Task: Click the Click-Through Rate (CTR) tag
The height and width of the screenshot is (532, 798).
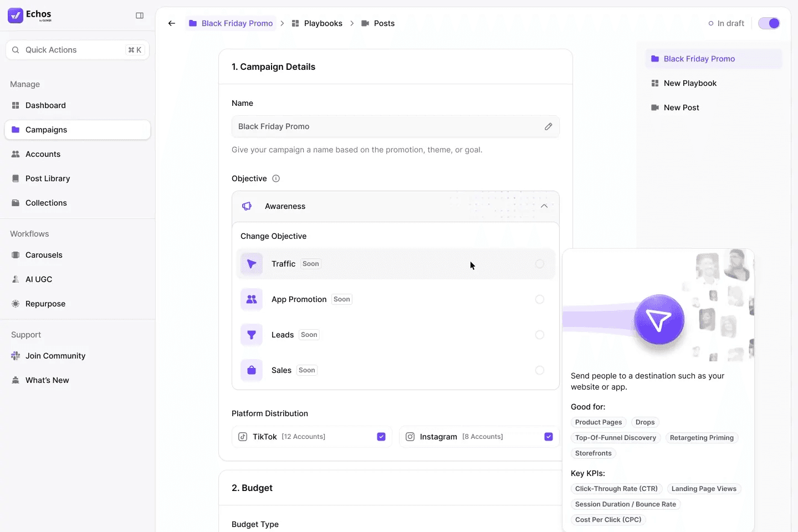Action: 616,489
